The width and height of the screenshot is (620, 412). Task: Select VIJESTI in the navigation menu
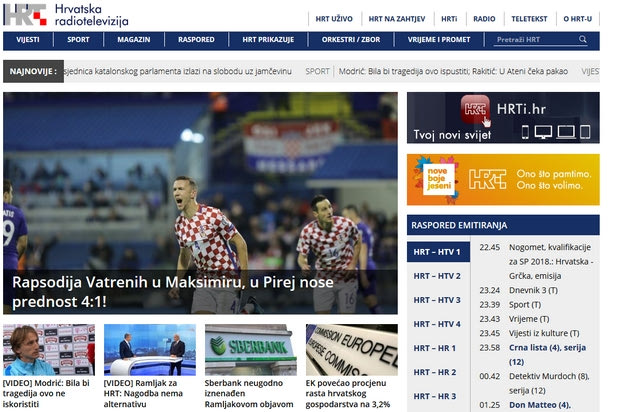click(x=27, y=40)
